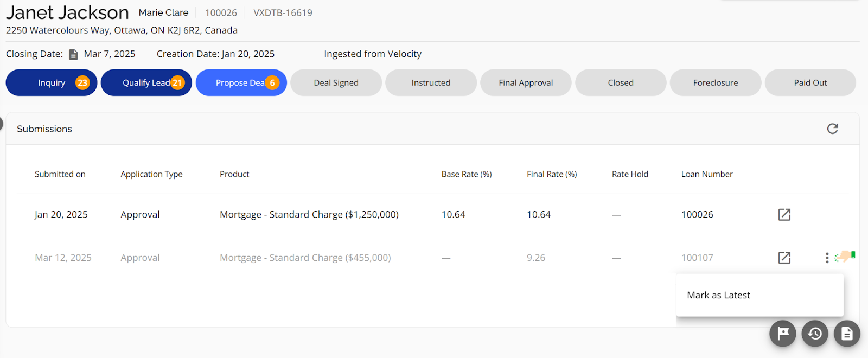
Task: Choose Mark as Latest from the menu
Action: coord(718,295)
